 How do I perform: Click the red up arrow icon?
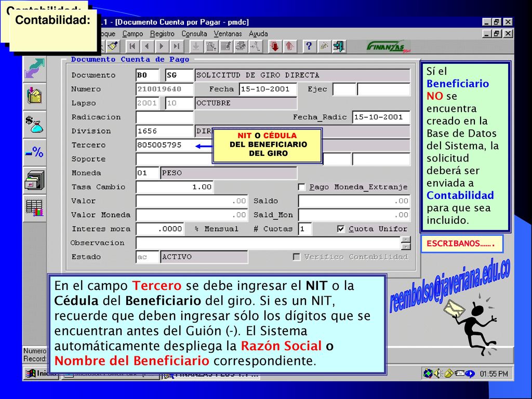click(x=289, y=46)
